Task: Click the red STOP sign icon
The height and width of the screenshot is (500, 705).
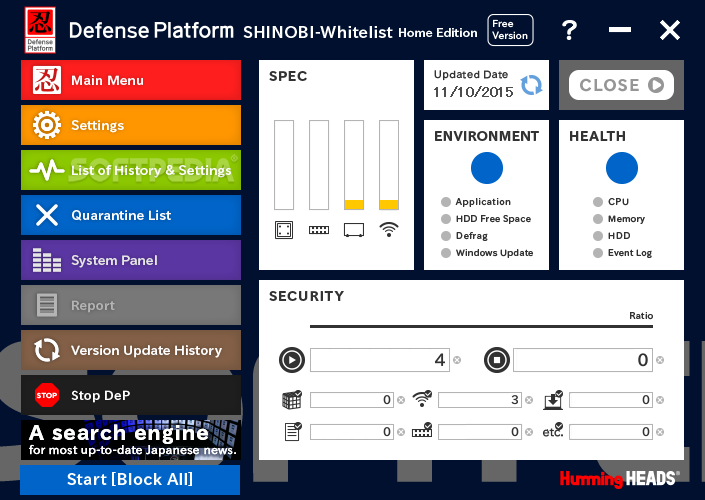Action: coord(47,395)
